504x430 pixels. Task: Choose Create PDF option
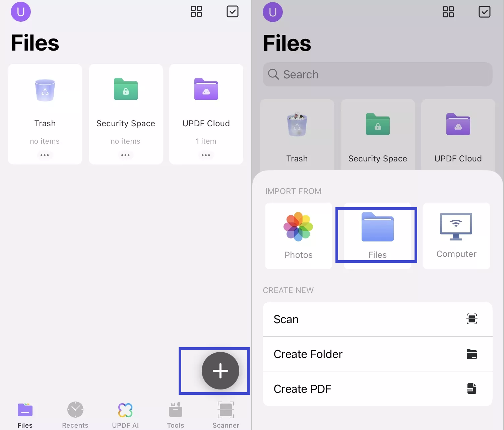(x=378, y=389)
